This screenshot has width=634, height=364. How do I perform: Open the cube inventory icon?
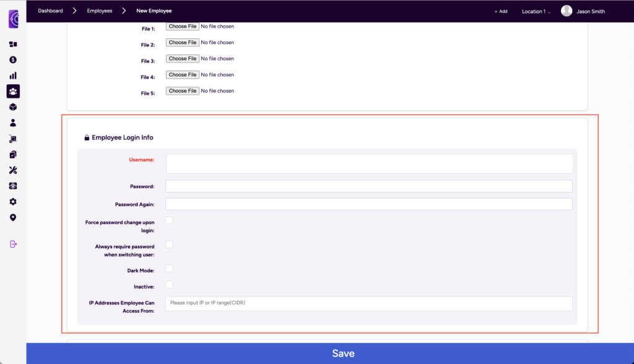click(x=13, y=107)
